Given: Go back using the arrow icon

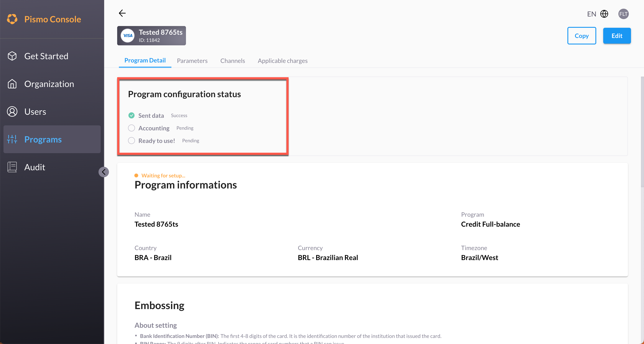Looking at the screenshot, I should pyautogui.click(x=122, y=13).
